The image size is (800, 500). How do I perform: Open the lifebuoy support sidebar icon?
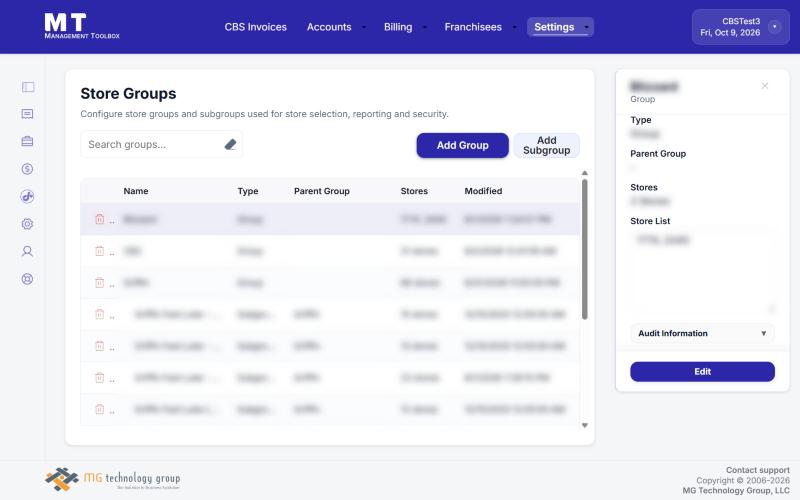point(28,279)
